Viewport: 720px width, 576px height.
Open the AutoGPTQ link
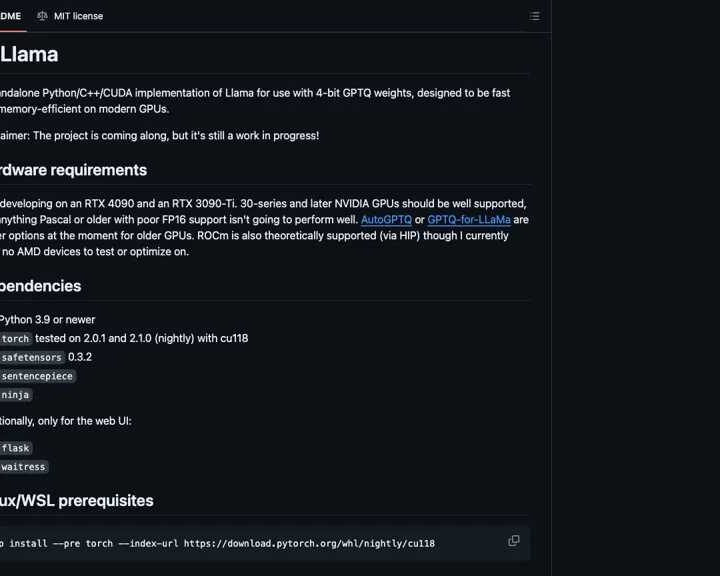(386, 220)
